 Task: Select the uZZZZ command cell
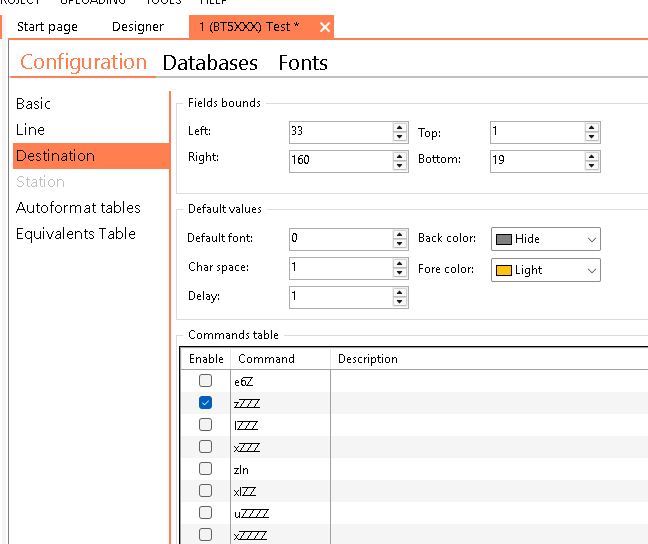(281, 513)
